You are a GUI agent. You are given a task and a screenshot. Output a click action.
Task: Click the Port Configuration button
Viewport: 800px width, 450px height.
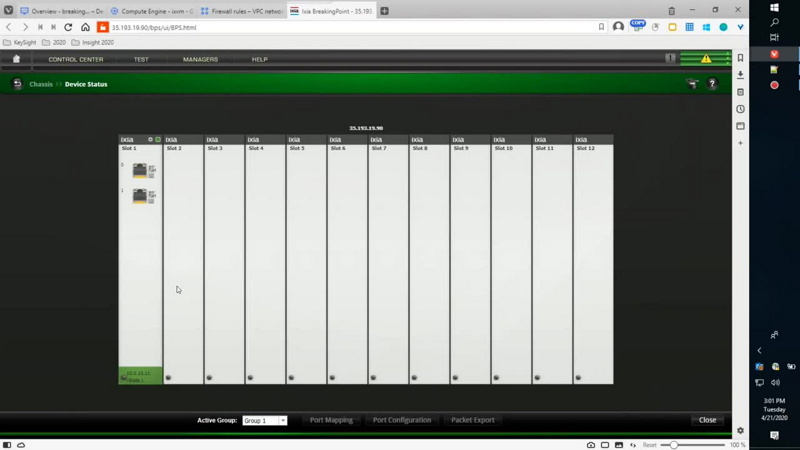(x=402, y=420)
